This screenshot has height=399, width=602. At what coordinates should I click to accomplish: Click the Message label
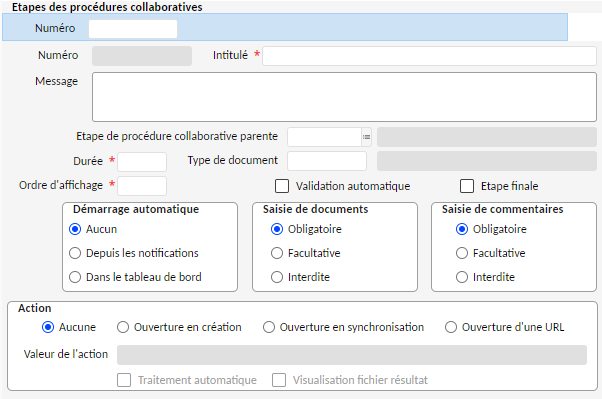click(56, 81)
